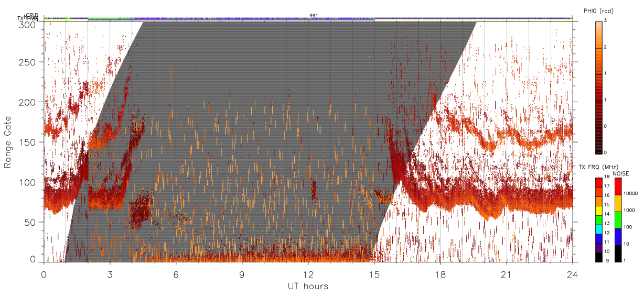Click the '2' label on PHI0 color bar
Viewport: 644px width, 297px height.
click(x=606, y=47)
